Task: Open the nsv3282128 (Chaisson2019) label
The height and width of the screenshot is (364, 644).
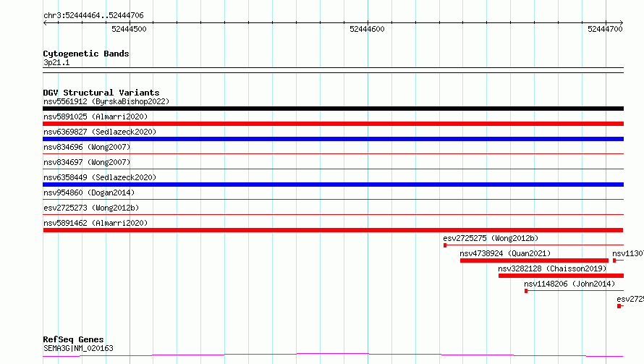Action: tap(552, 268)
